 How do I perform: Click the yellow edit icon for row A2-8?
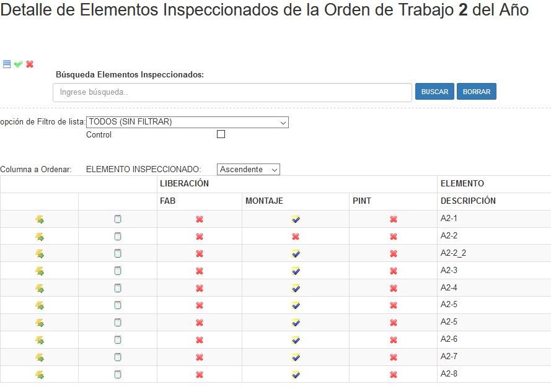tap(40, 375)
